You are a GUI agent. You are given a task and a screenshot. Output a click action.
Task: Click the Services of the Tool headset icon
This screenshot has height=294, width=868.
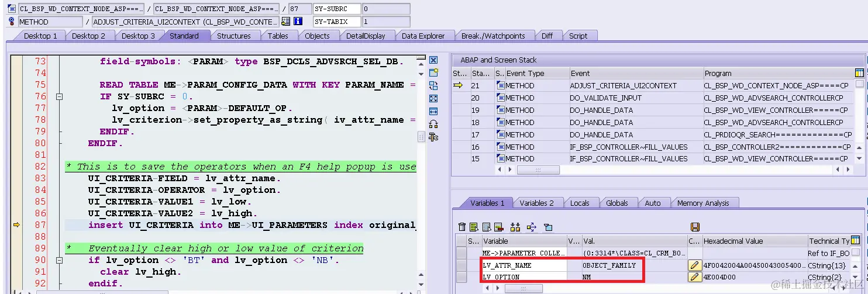pos(433,124)
